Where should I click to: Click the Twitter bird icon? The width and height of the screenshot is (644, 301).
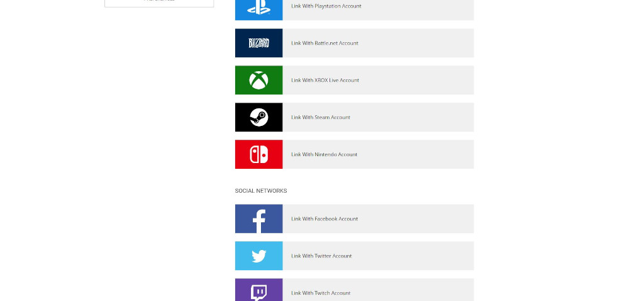tap(258, 256)
